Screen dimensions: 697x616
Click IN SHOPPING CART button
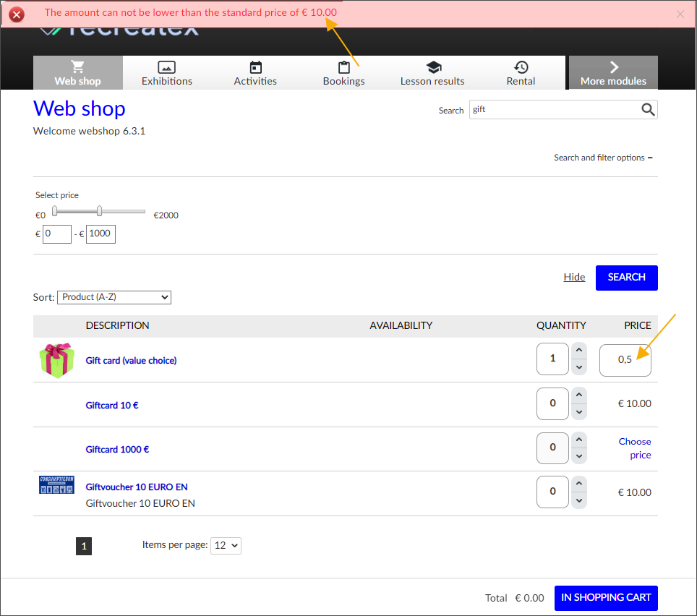pyautogui.click(x=606, y=598)
